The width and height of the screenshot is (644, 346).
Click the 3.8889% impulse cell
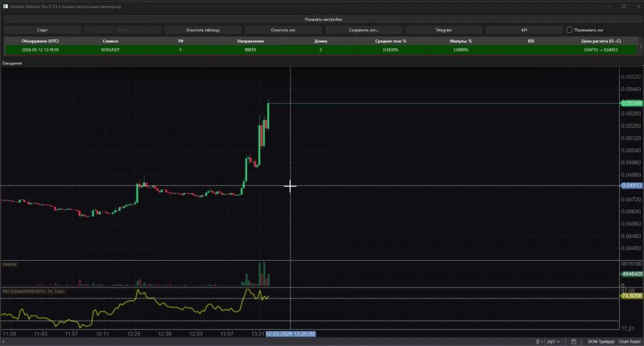[460, 50]
